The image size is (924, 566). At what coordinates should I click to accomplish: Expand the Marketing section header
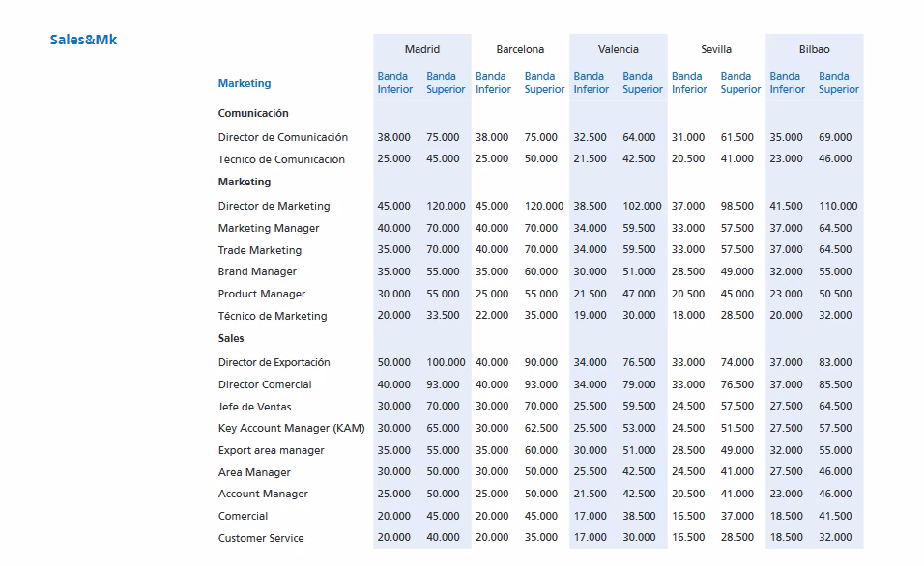point(242,182)
